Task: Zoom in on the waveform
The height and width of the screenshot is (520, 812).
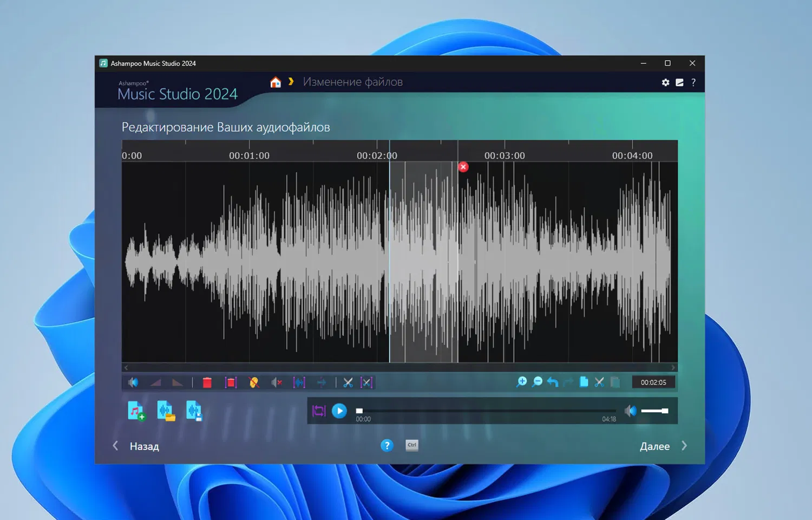Action: click(522, 382)
